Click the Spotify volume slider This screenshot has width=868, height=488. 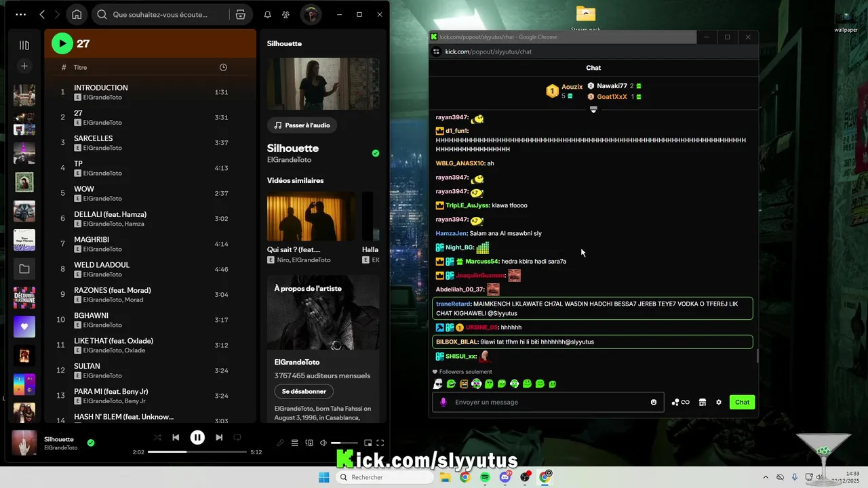(x=345, y=443)
